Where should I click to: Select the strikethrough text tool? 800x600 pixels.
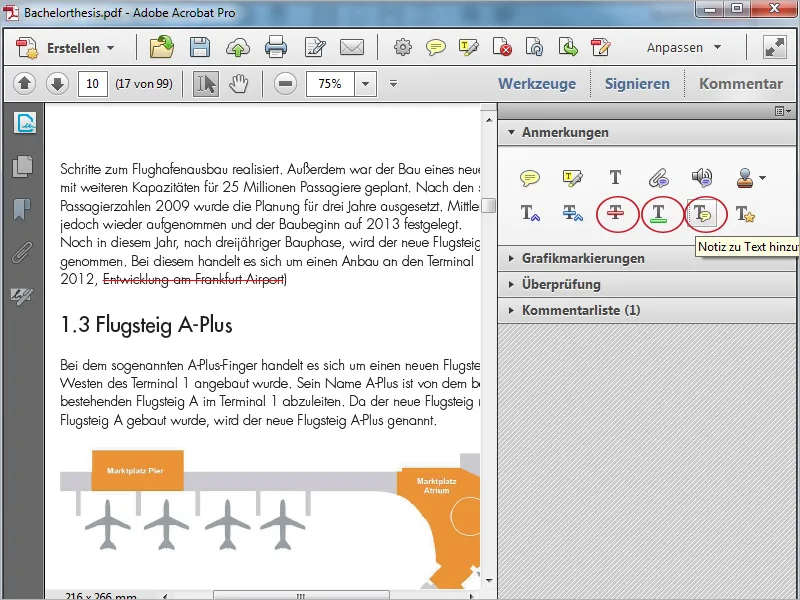616,213
